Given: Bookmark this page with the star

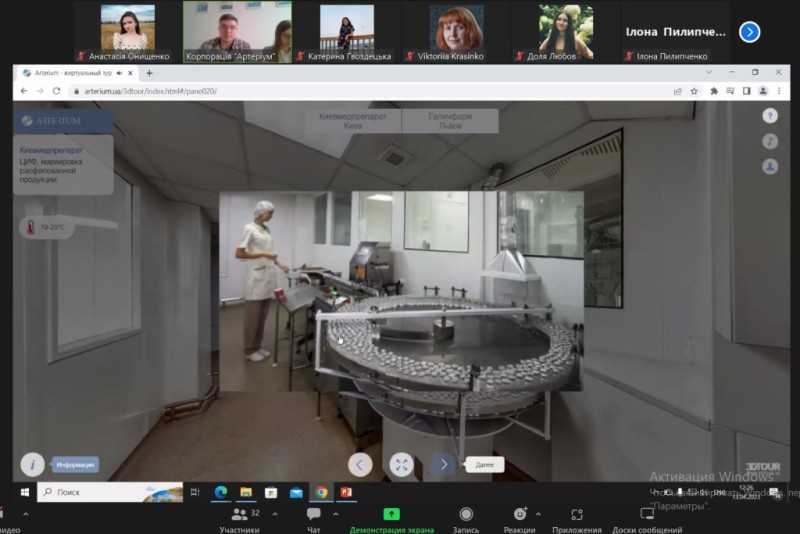Looking at the screenshot, I should [694, 91].
